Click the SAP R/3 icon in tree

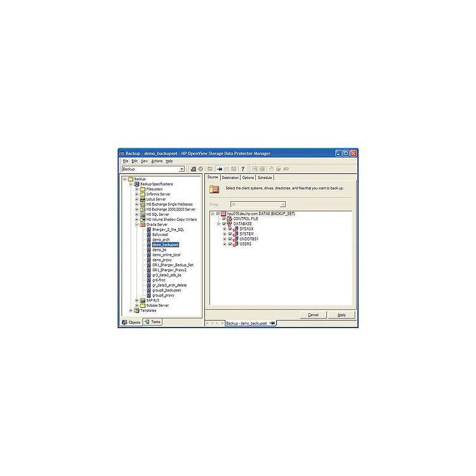[143, 301]
